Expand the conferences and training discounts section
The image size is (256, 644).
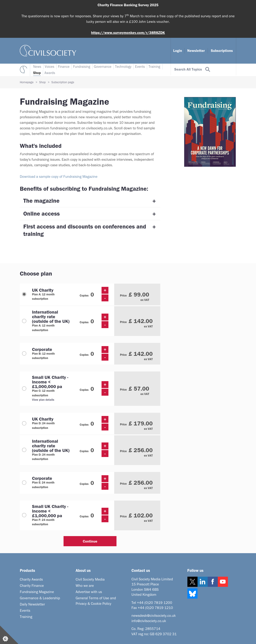coord(90,230)
